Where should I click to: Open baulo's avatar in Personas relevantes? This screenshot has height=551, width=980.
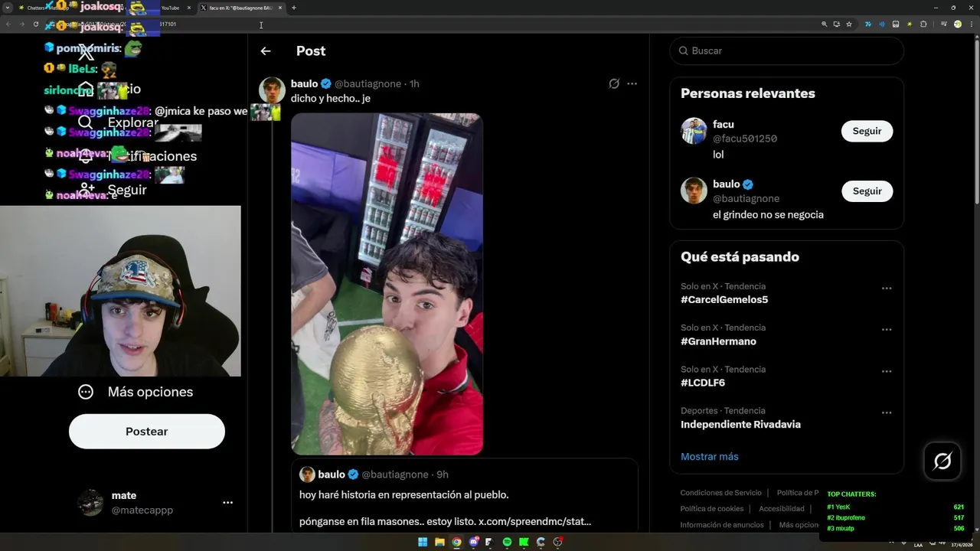pyautogui.click(x=694, y=191)
